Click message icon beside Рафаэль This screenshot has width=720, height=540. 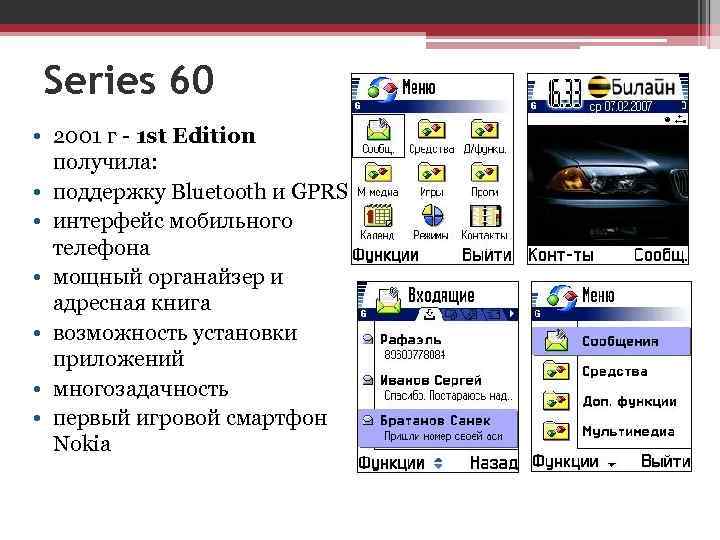point(367,339)
